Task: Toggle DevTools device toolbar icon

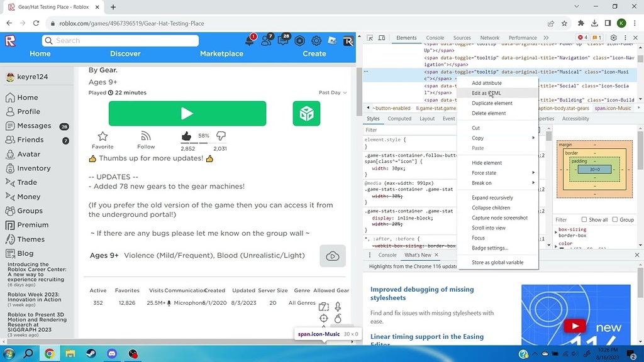Action: [382, 38]
